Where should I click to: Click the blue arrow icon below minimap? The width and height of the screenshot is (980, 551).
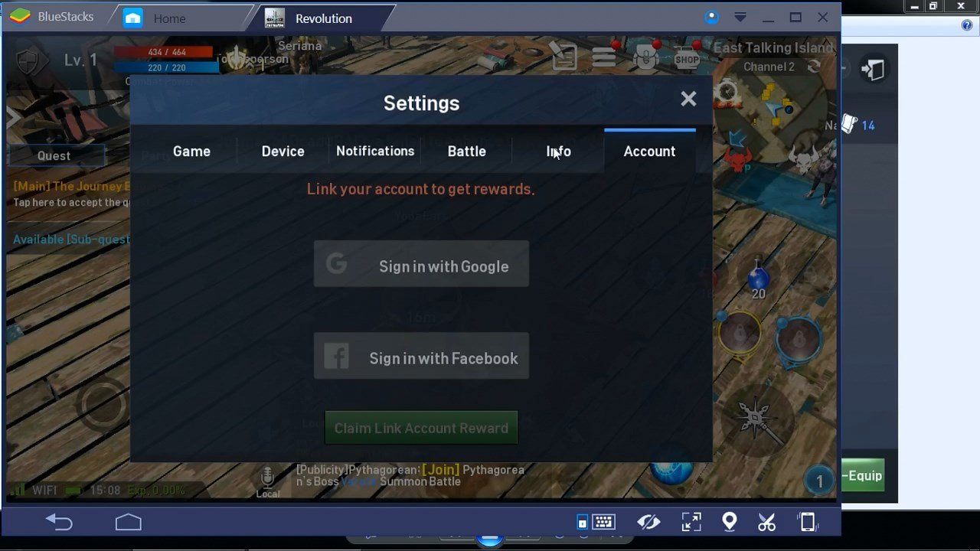pyautogui.click(x=737, y=139)
